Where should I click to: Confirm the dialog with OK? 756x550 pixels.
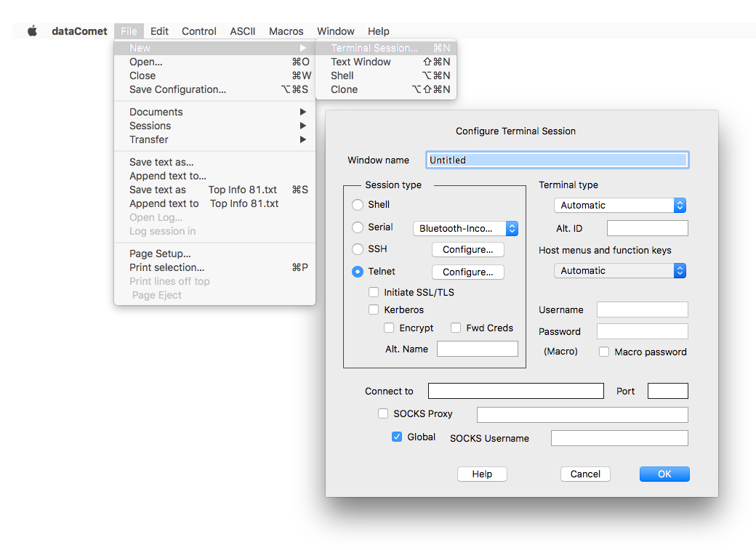(664, 474)
